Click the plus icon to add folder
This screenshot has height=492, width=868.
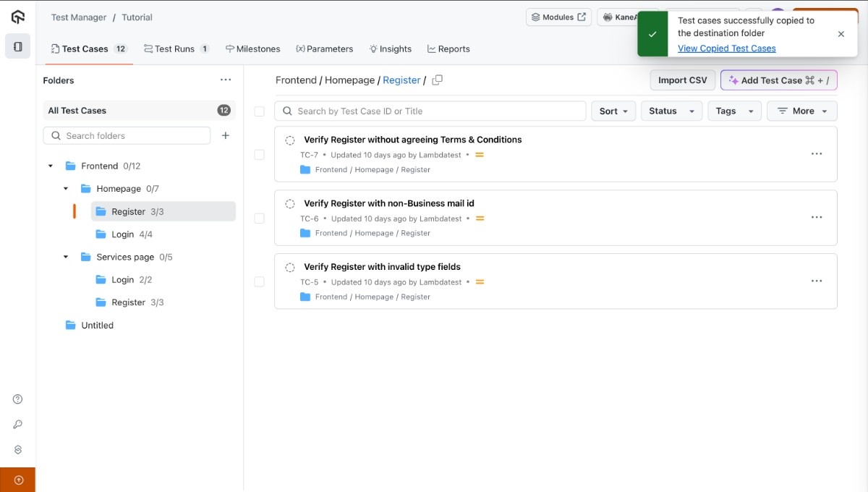tap(226, 136)
